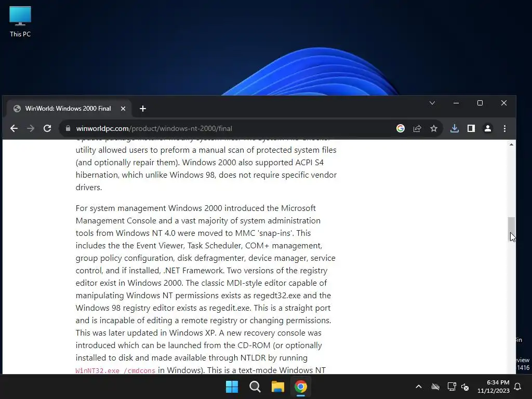Viewport: 532px width, 399px height.
Task: Click the Google icon in address bar
Action: [401, 128]
